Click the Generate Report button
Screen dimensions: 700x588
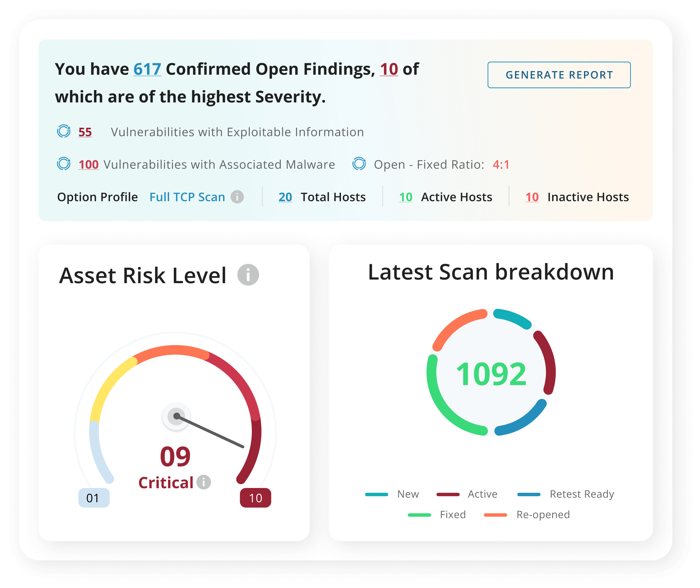559,75
